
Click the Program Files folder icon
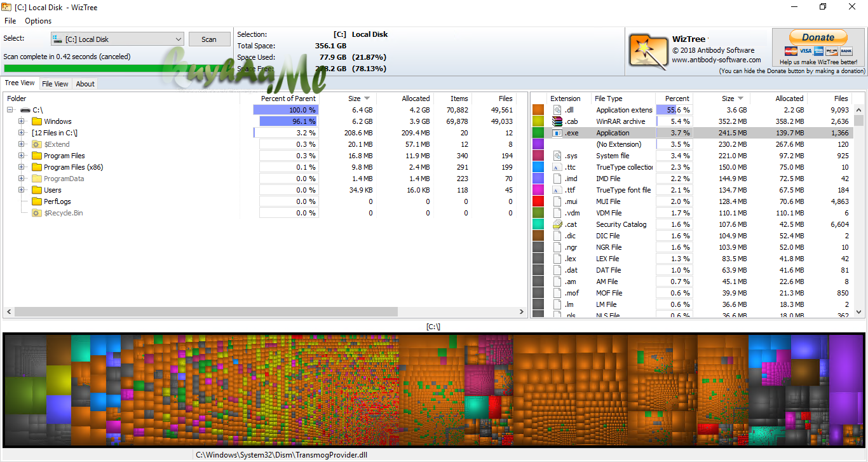[x=37, y=156]
